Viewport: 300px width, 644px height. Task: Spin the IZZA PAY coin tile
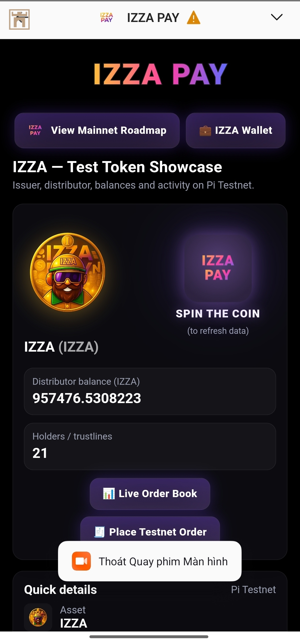[218, 268]
